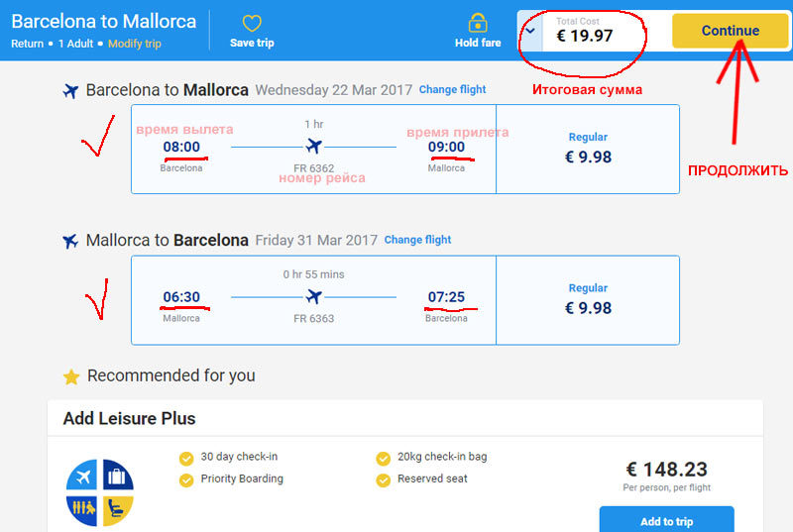Click the 30 day check-in checkmark

[186, 458]
